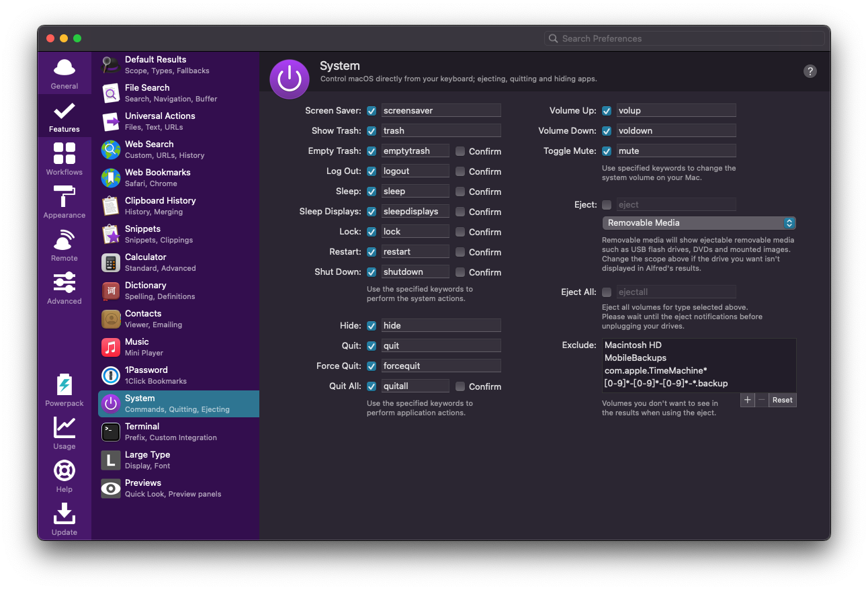Image resolution: width=868 pixels, height=590 pixels.
Task: Open the General preferences icon
Action: coord(64,68)
